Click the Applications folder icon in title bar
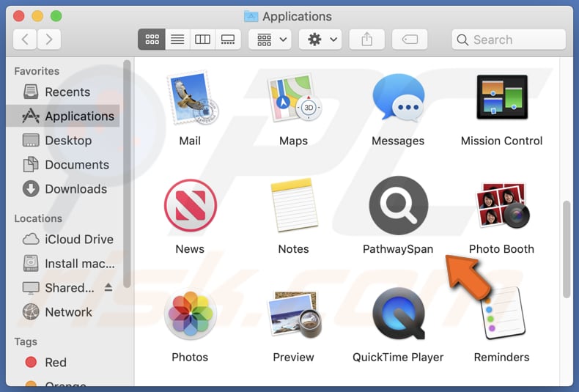Viewport: 579px width, 392px height. [251, 16]
